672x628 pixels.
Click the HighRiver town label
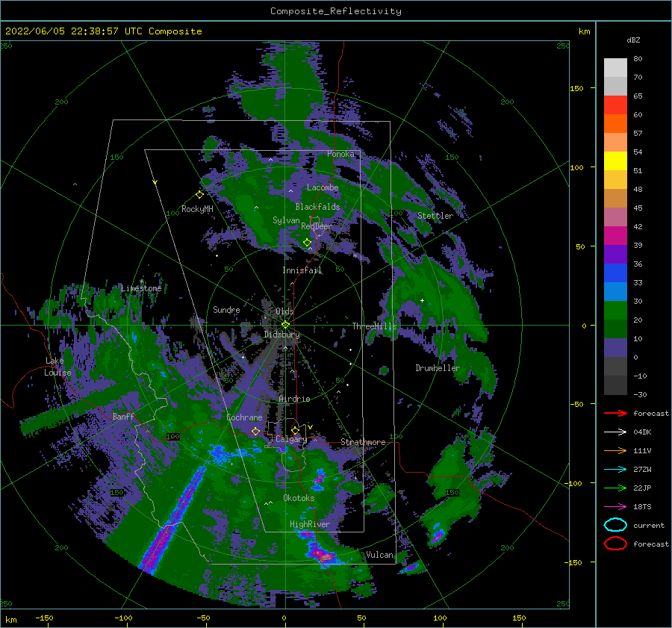(309, 524)
